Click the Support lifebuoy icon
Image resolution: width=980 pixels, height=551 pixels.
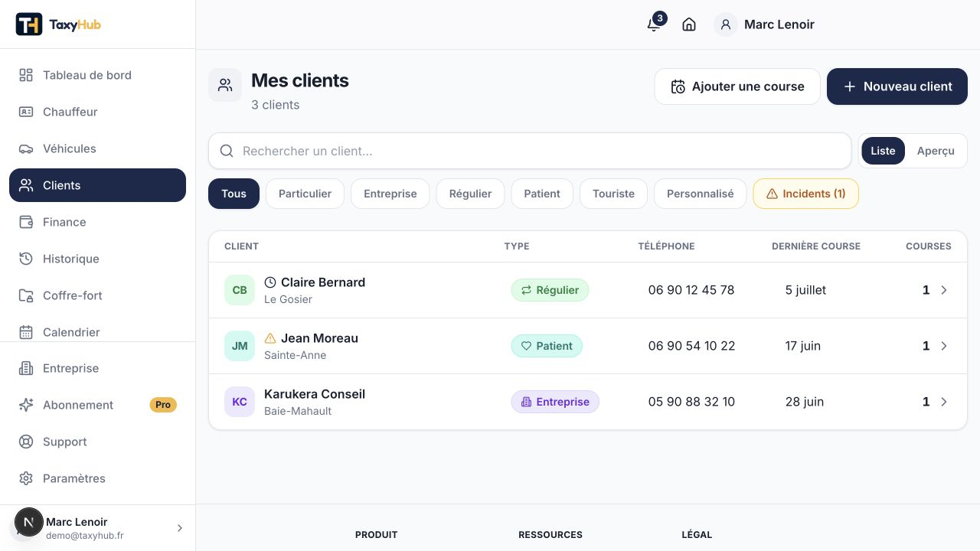tap(26, 442)
